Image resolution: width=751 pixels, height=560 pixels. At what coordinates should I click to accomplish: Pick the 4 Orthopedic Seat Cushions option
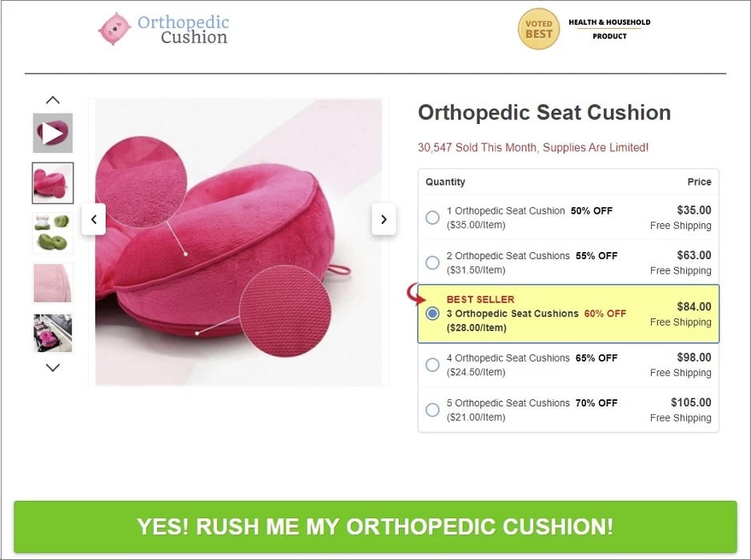432,365
